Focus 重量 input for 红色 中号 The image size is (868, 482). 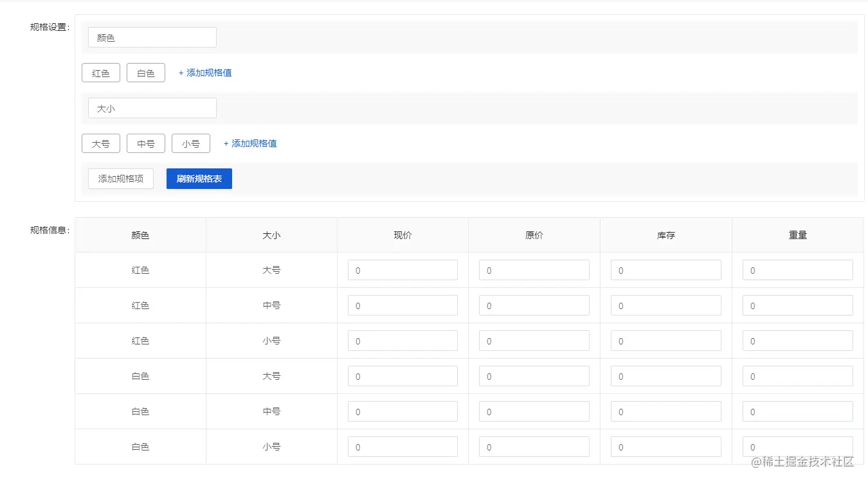point(798,305)
